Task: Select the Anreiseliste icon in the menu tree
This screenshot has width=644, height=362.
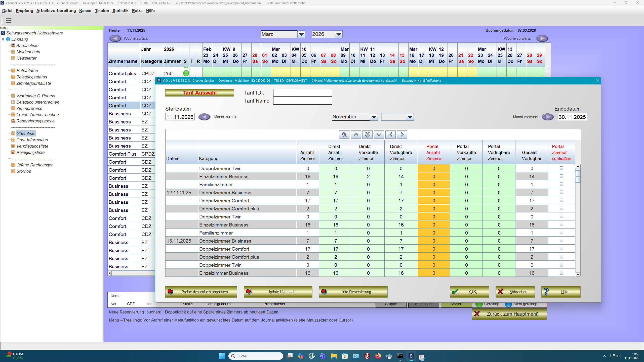Action: click(x=13, y=46)
